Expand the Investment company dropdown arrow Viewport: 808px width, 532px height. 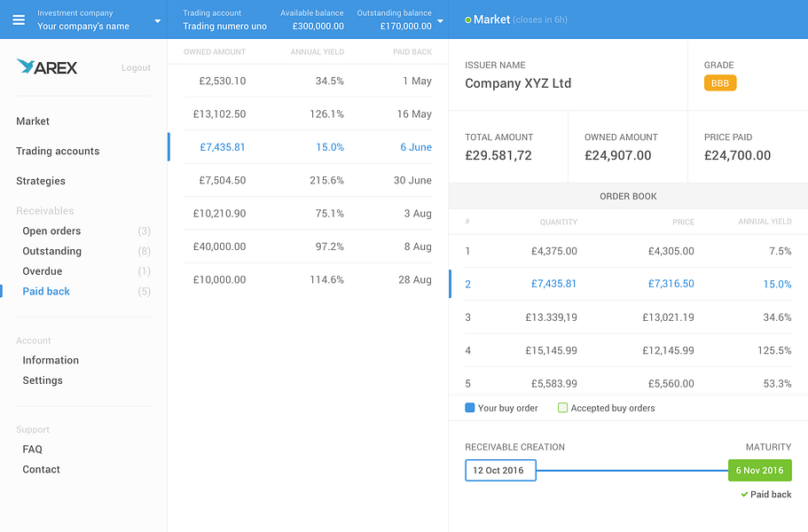[x=158, y=21]
